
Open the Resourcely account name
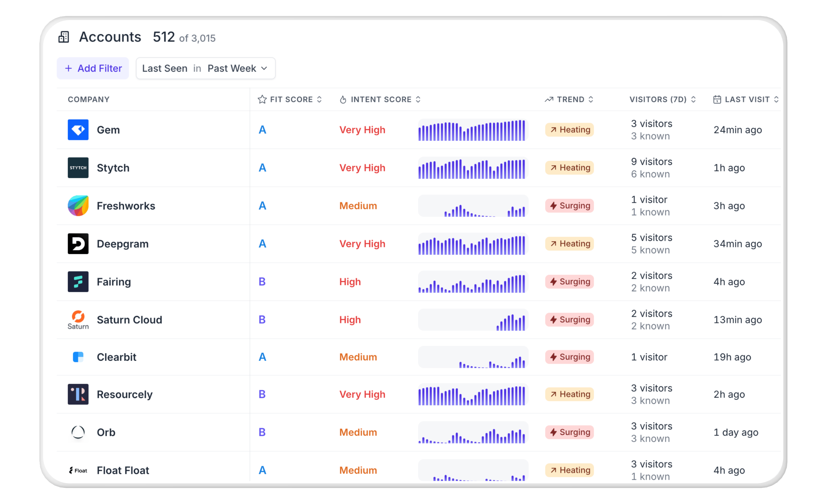125,395
